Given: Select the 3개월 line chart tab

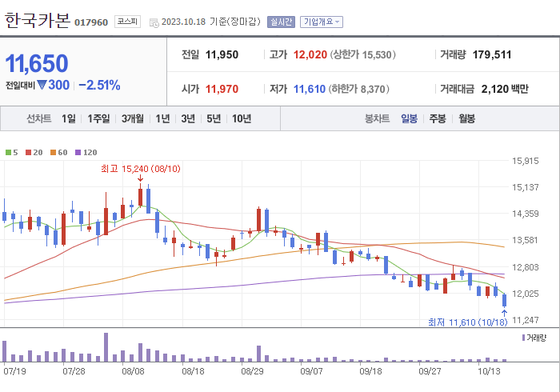Looking at the screenshot, I should point(133,118).
